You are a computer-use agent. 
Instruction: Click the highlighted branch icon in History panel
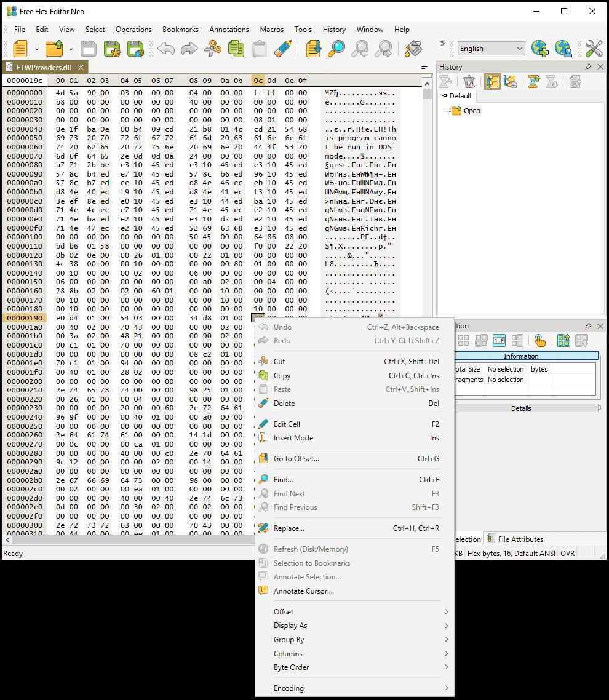coord(493,82)
